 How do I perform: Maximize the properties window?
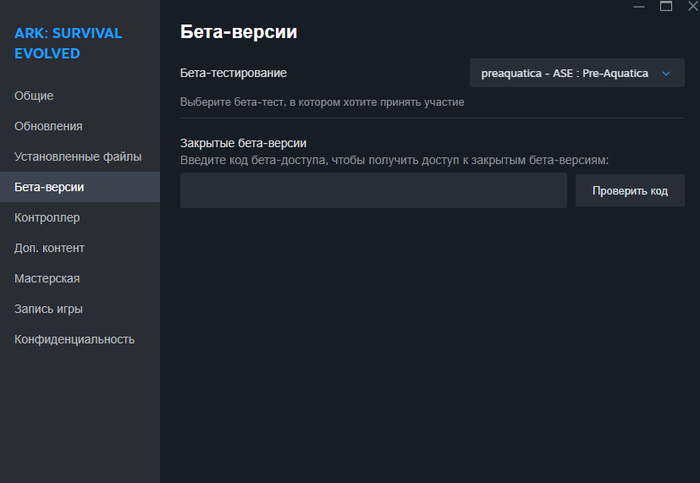tap(666, 6)
